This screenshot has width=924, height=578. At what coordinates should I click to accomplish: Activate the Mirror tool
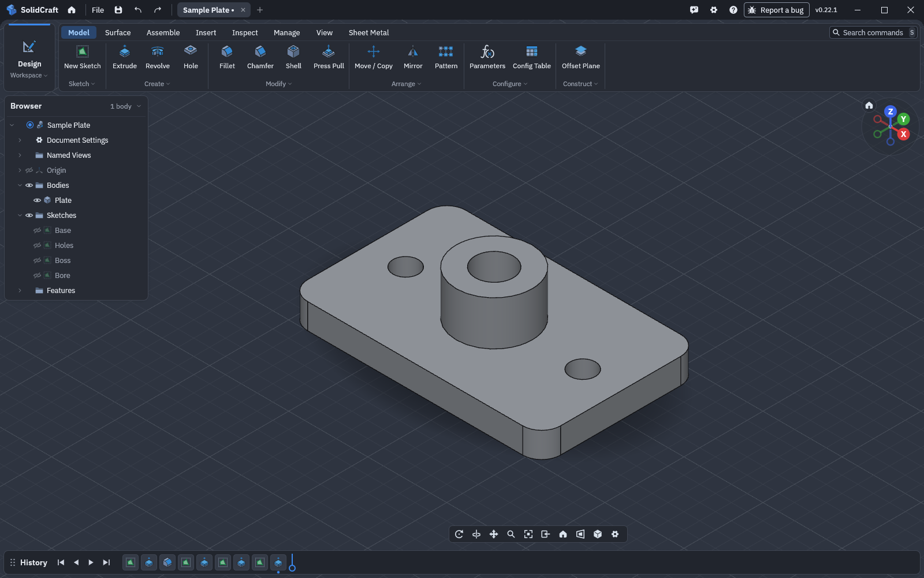[x=413, y=58]
